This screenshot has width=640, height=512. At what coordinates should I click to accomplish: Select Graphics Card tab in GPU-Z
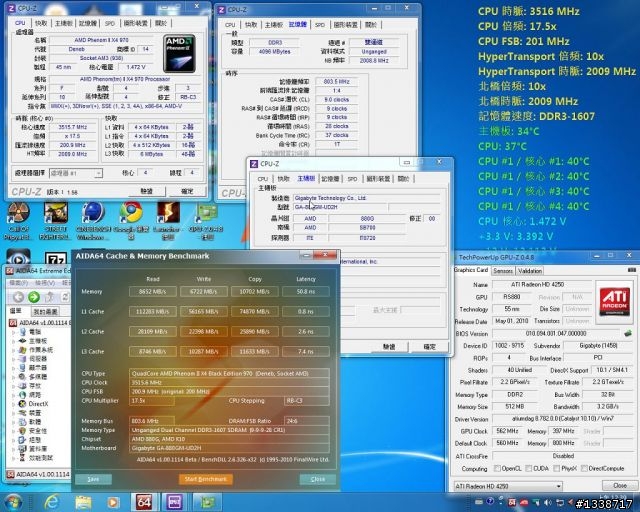pos(471,270)
